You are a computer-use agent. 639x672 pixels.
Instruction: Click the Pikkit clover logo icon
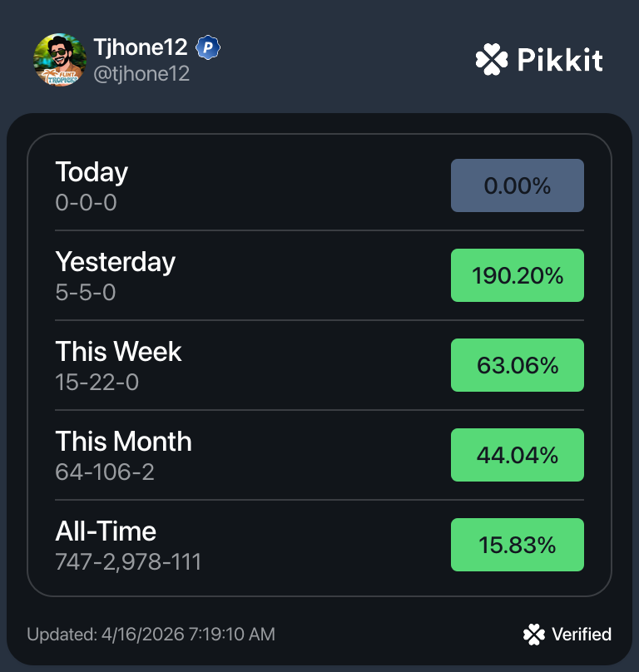[x=491, y=60]
